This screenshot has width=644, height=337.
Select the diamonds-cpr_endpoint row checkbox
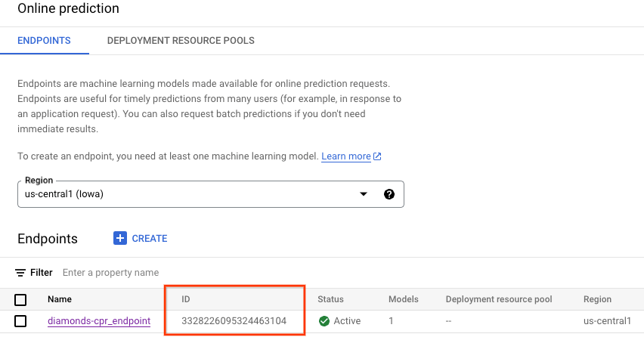pos(20,321)
